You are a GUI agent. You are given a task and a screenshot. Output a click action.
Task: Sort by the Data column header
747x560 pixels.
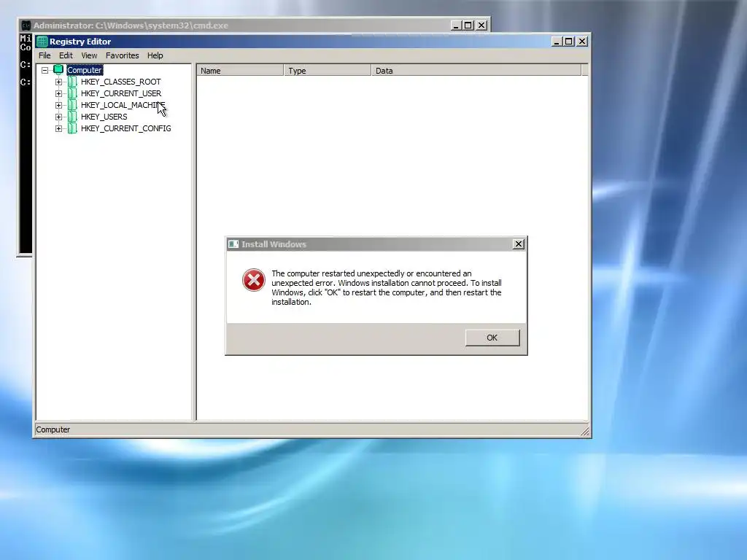[x=476, y=71]
